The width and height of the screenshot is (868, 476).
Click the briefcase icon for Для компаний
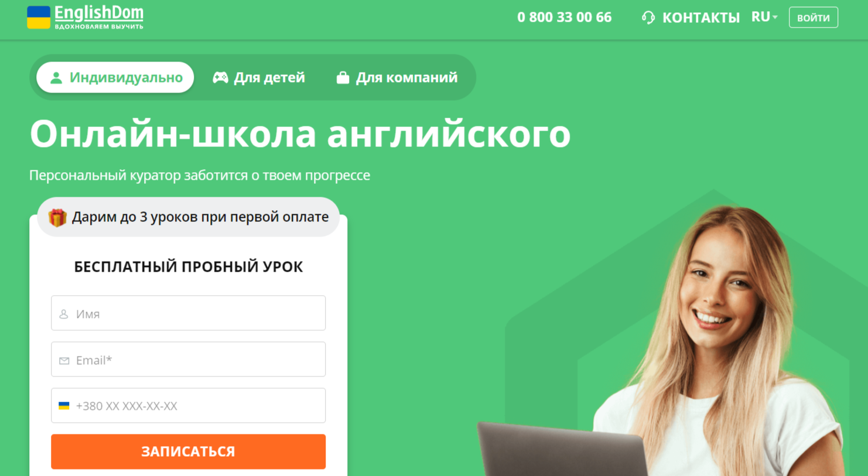tap(343, 78)
